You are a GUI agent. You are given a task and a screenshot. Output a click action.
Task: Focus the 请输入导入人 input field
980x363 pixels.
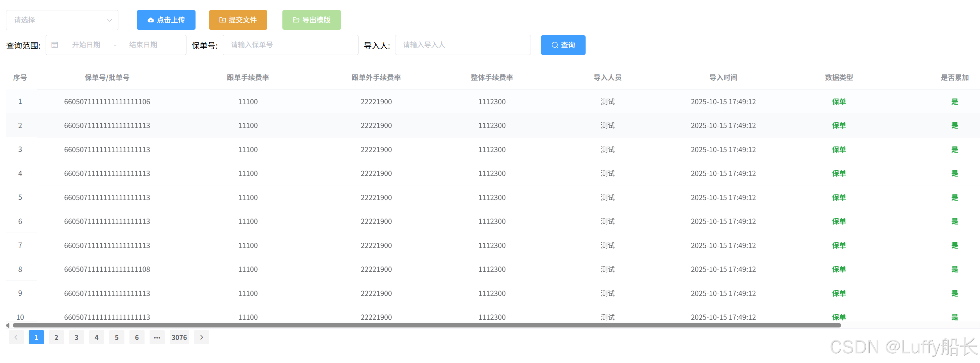pyautogui.click(x=462, y=45)
